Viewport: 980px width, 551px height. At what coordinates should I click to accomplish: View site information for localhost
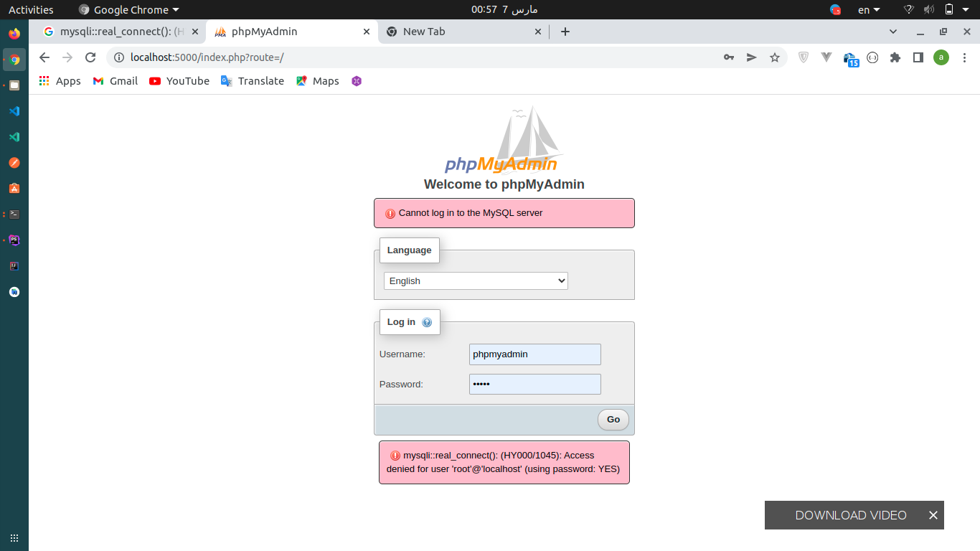pos(119,57)
